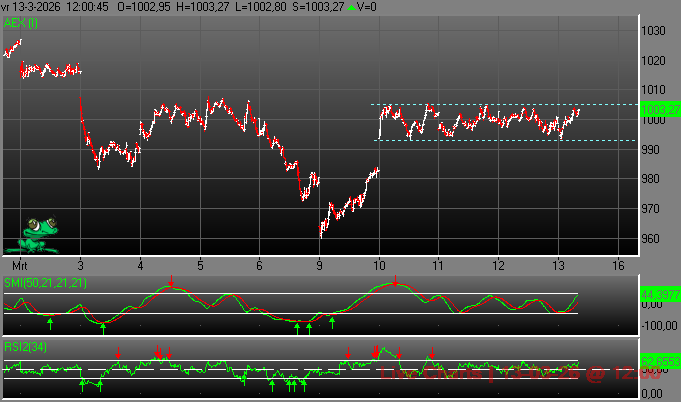Select the SMI(50,21,21,21) indicator label
This screenshot has width=681, height=402.
(45, 283)
